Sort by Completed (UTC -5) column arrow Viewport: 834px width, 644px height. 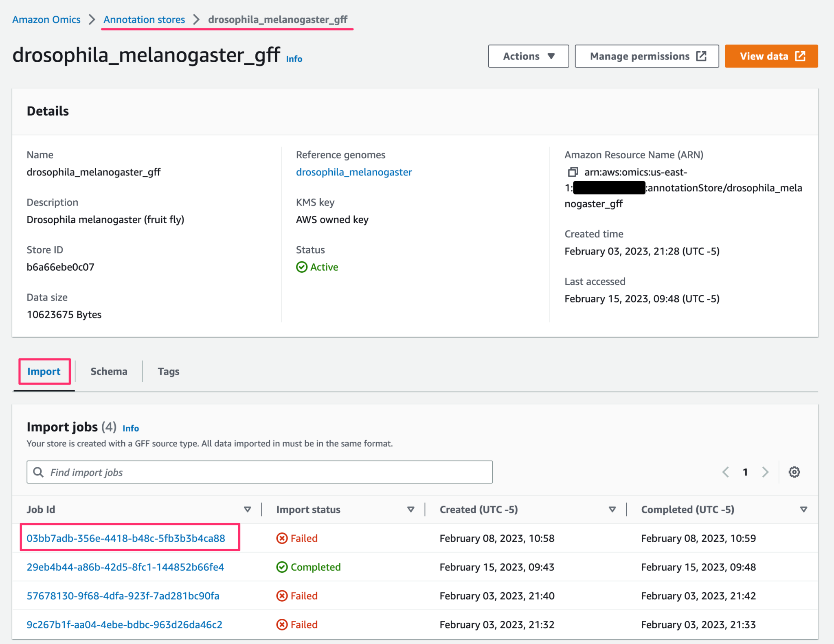click(x=803, y=510)
